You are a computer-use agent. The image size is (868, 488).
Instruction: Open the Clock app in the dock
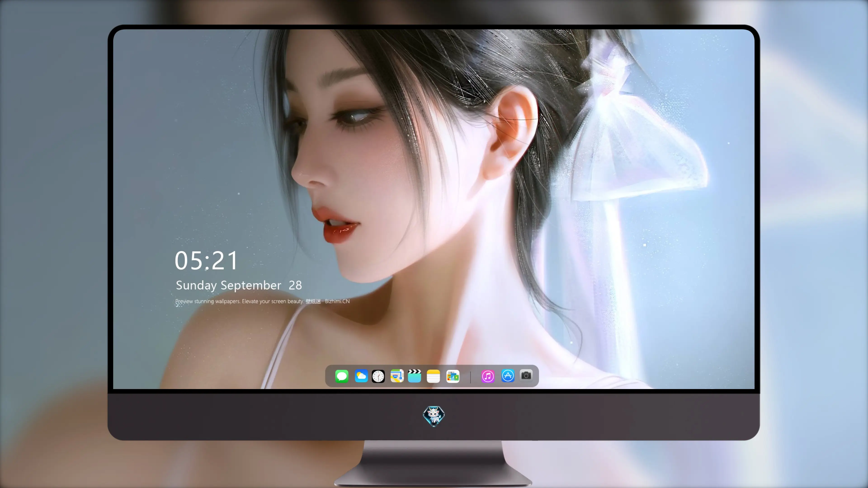pyautogui.click(x=378, y=376)
